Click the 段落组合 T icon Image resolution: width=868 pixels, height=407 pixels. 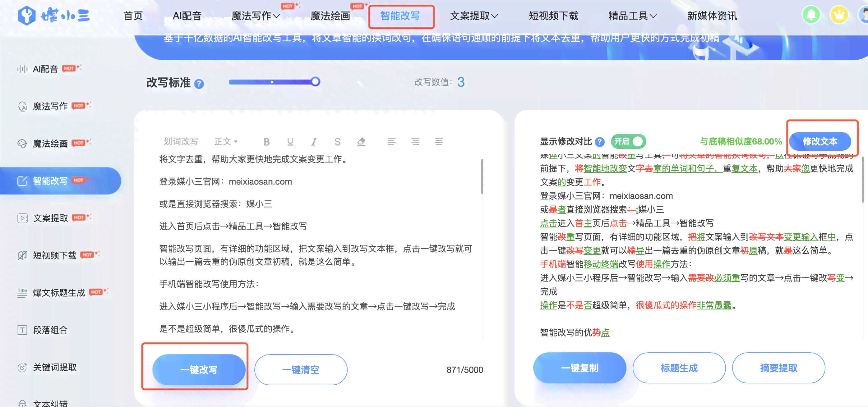pos(22,330)
